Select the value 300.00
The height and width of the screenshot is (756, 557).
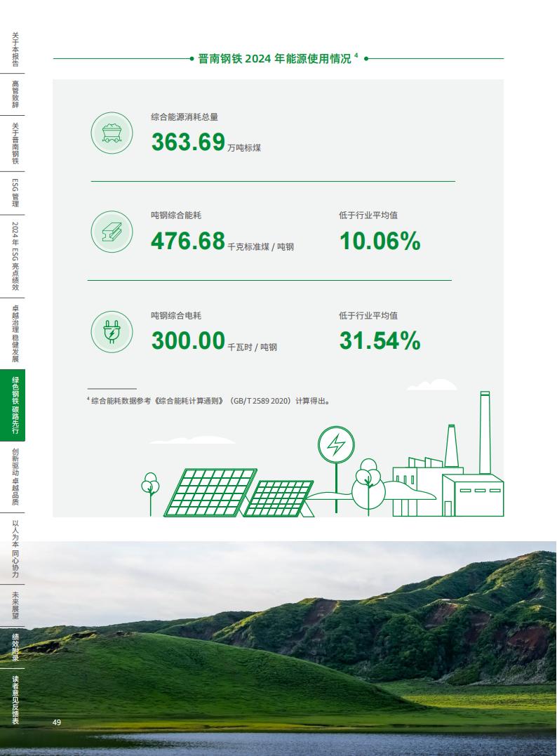(188, 341)
